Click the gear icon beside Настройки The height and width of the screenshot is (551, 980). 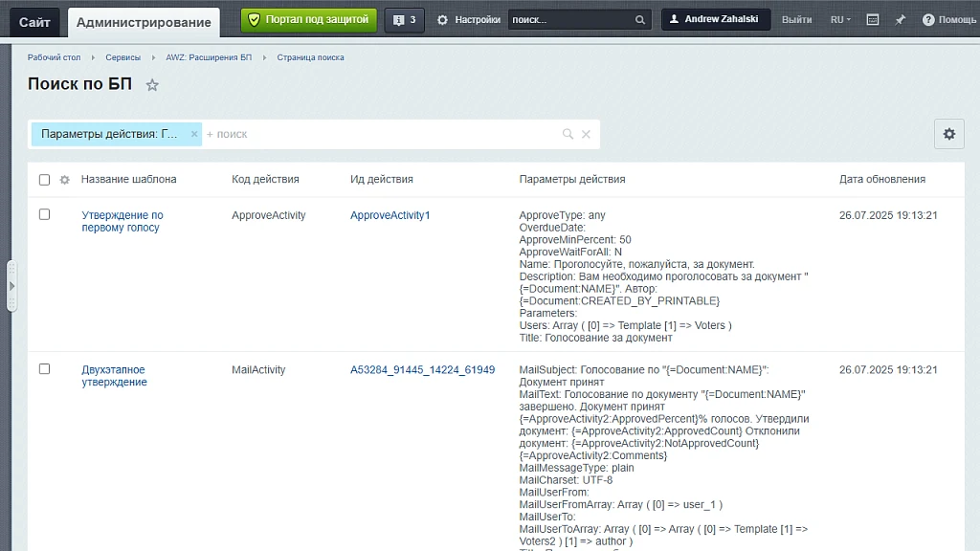pyautogui.click(x=442, y=20)
